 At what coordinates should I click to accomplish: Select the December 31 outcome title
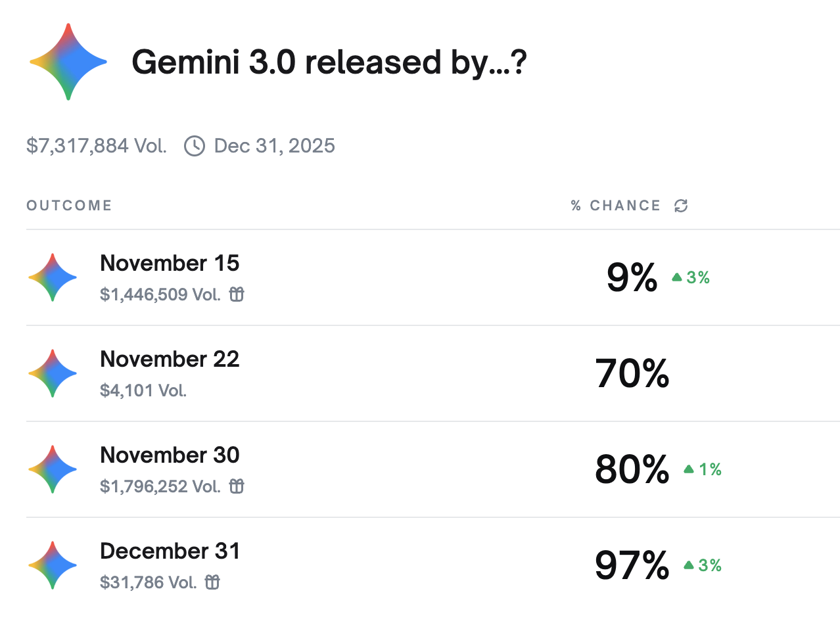(170, 551)
